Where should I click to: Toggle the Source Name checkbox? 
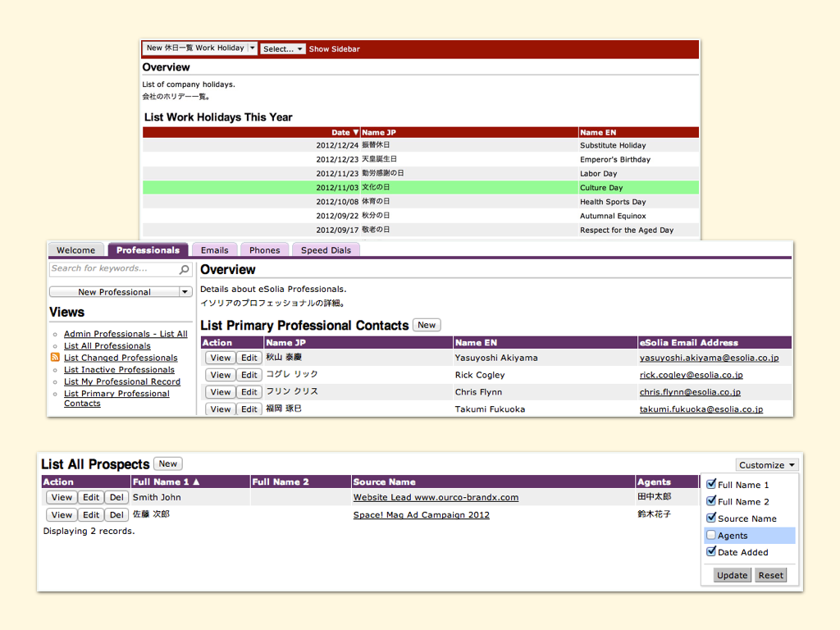pos(711,518)
